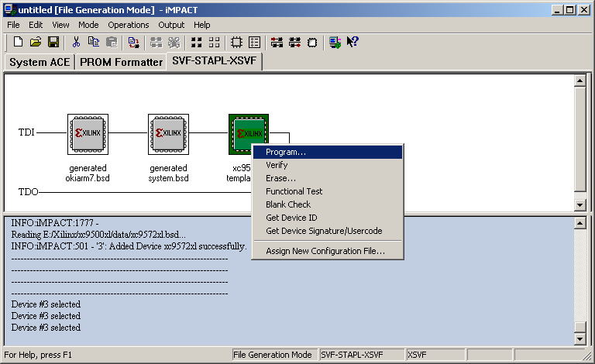Click the chain view scroll-down arrow
The height and width of the screenshot is (364, 595).
pos(580,205)
